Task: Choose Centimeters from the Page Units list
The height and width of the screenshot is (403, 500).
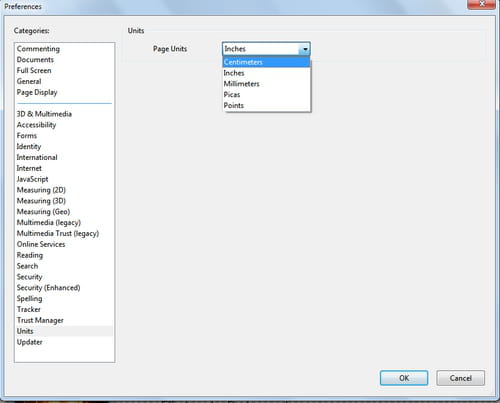Action: (266, 62)
